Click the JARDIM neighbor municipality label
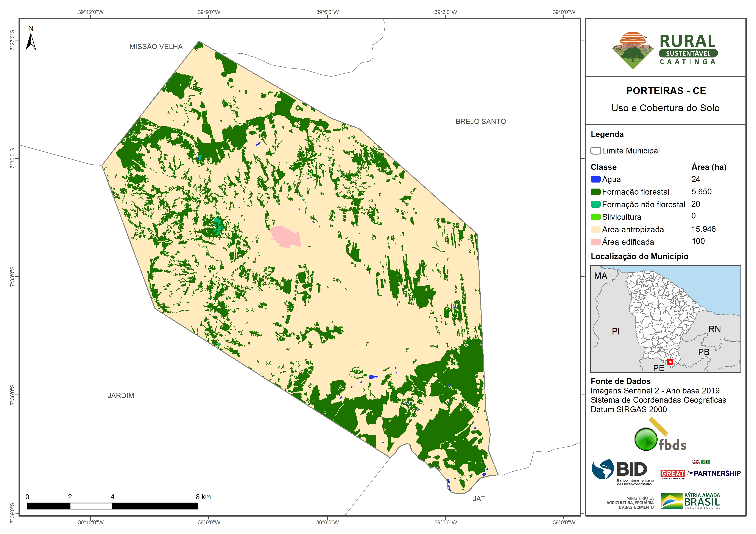Screen dimensions: 756x534 121,395
